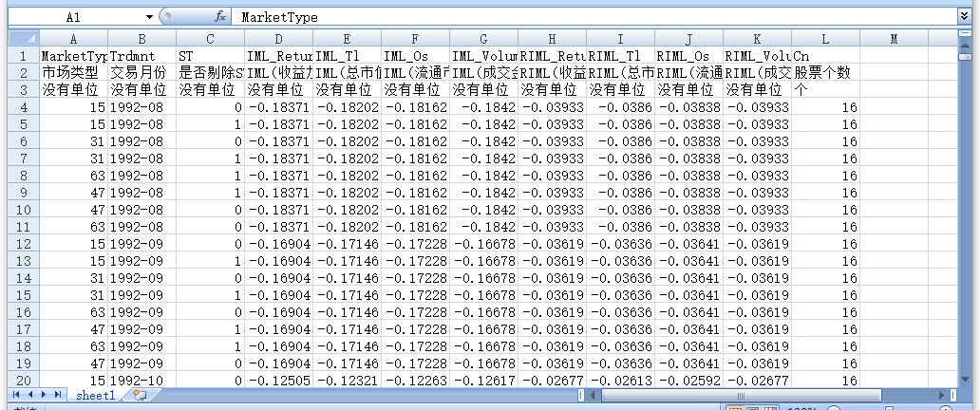Select row 8 header

coord(24,175)
